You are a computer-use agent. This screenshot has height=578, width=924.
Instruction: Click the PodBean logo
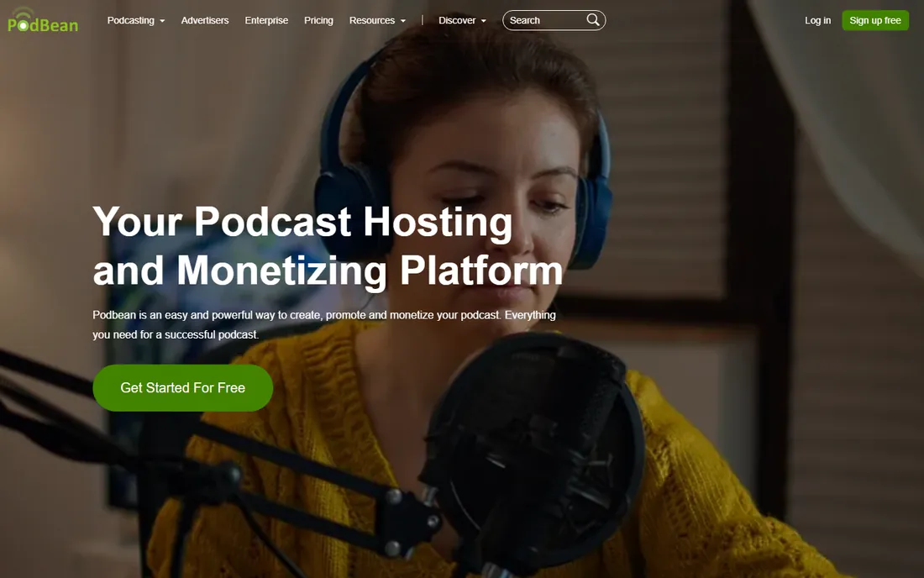coord(43,21)
